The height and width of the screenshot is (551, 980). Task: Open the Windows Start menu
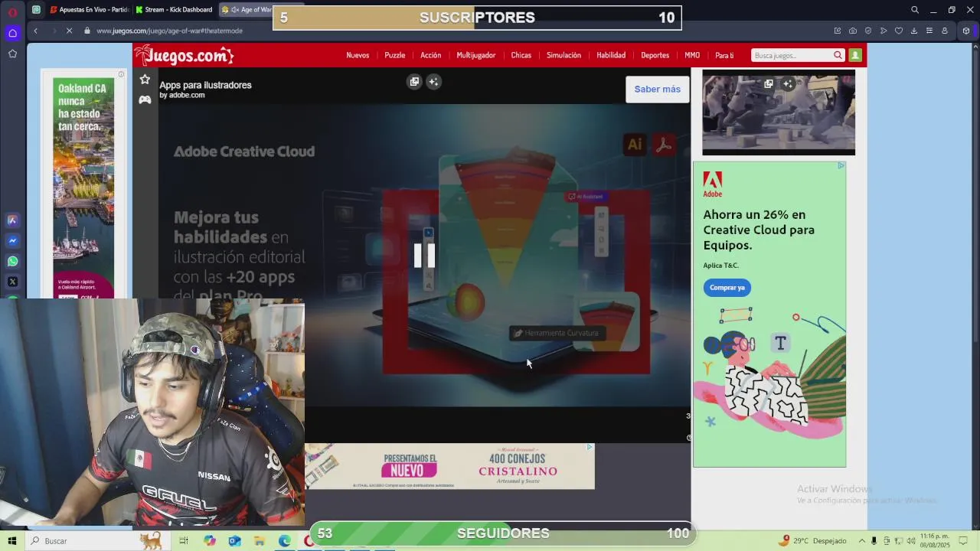pos(12,540)
